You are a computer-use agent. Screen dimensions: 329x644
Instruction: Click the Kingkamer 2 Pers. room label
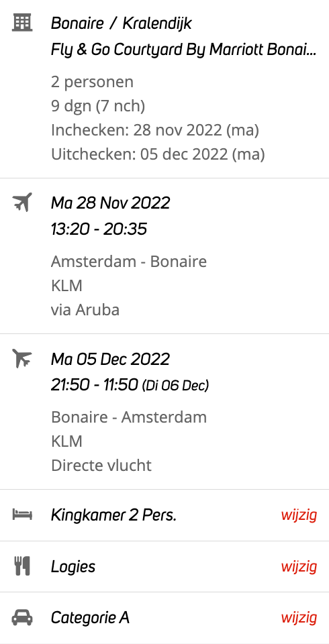tap(113, 515)
